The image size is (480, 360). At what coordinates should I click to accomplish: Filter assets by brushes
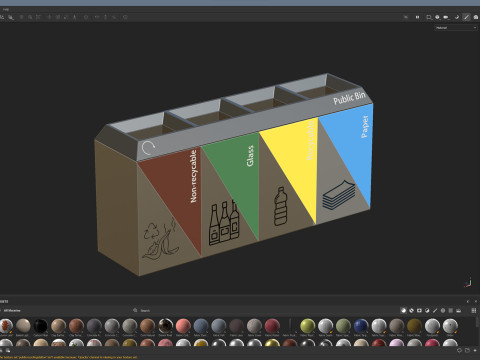(435, 310)
